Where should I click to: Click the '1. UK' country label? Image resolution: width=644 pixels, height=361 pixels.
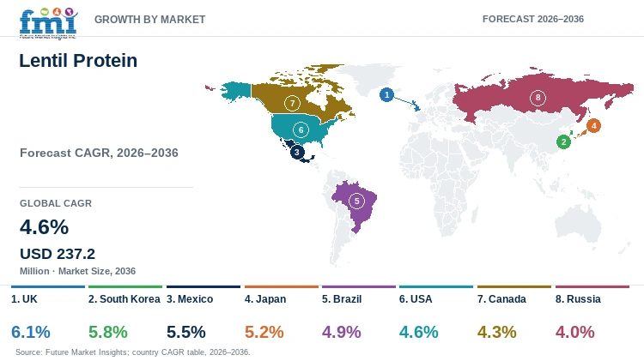click(24, 299)
